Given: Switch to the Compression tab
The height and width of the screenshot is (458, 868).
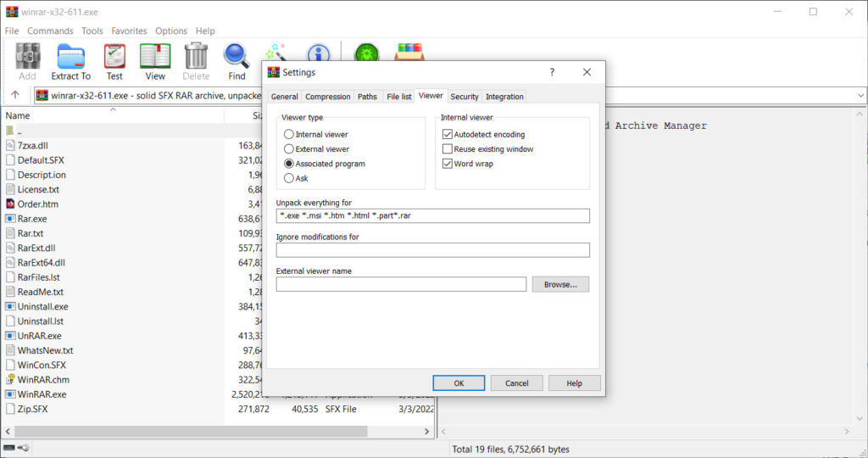Looking at the screenshot, I should tap(328, 97).
